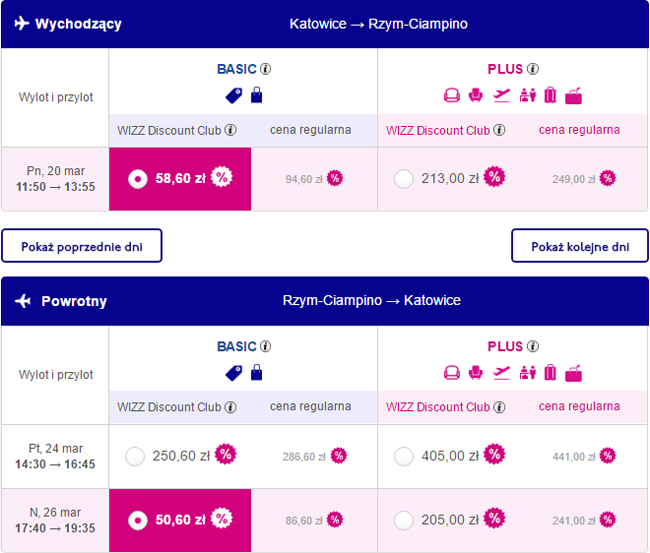Open info icon next to outbound PLUS

coord(533,69)
